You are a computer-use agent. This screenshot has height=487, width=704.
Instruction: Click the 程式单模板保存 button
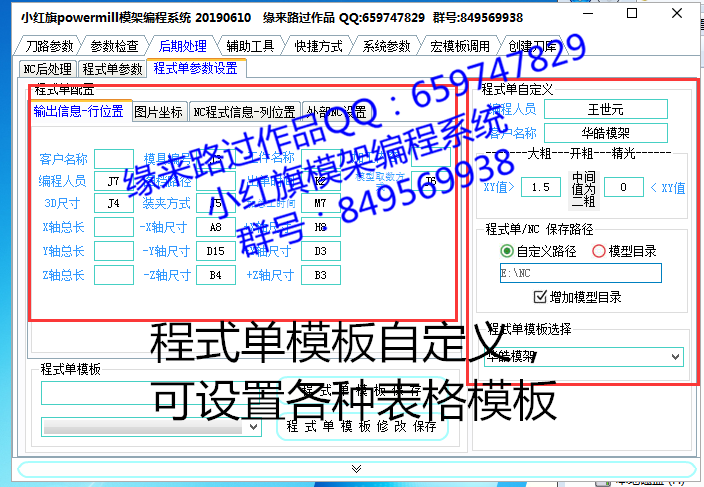point(362,390)
